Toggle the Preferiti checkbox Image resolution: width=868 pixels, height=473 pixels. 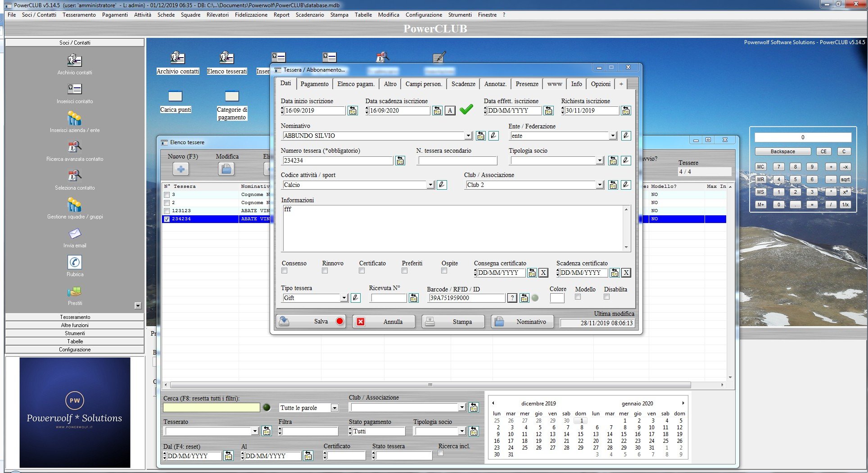click(404, 271)
